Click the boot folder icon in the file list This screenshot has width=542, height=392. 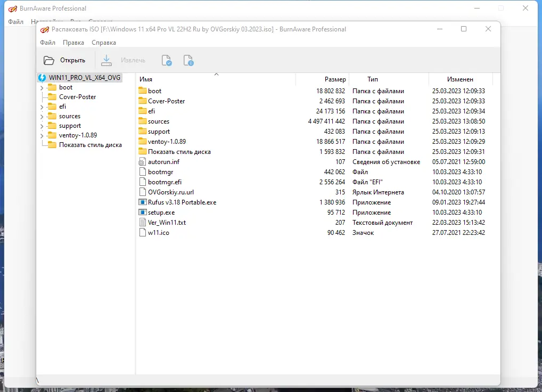pos(142,91)
